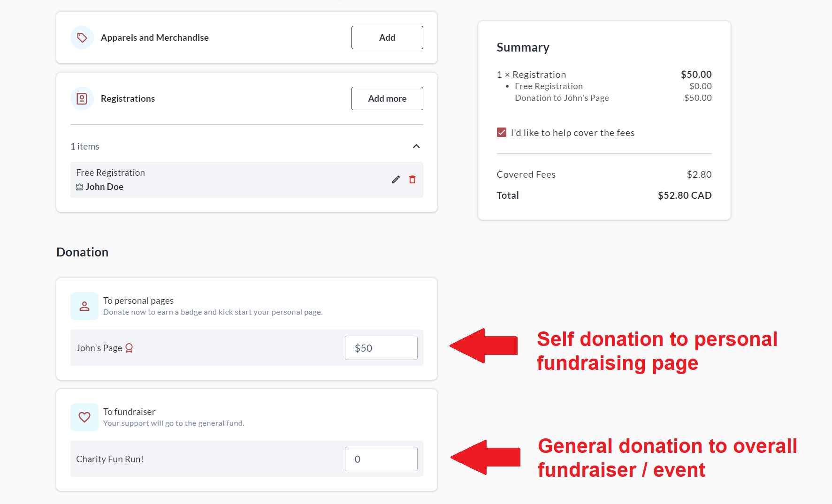
Task: Click the personal pages person icon
Action: [84, 306]
